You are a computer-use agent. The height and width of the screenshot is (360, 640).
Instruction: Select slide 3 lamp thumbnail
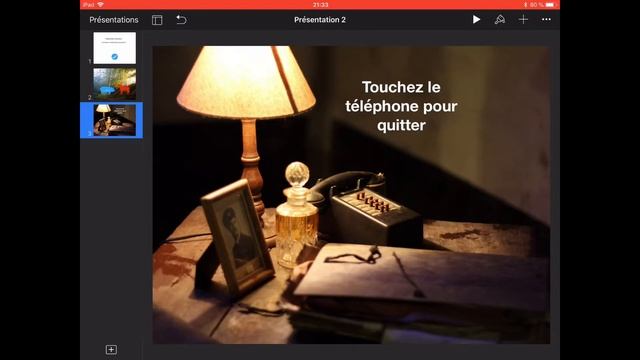[115, 120]
